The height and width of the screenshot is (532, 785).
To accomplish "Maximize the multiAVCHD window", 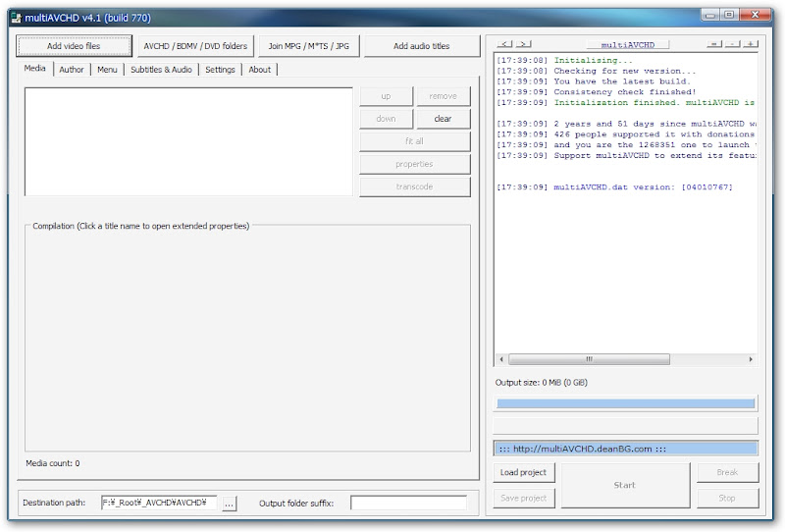I will point(729,15).
